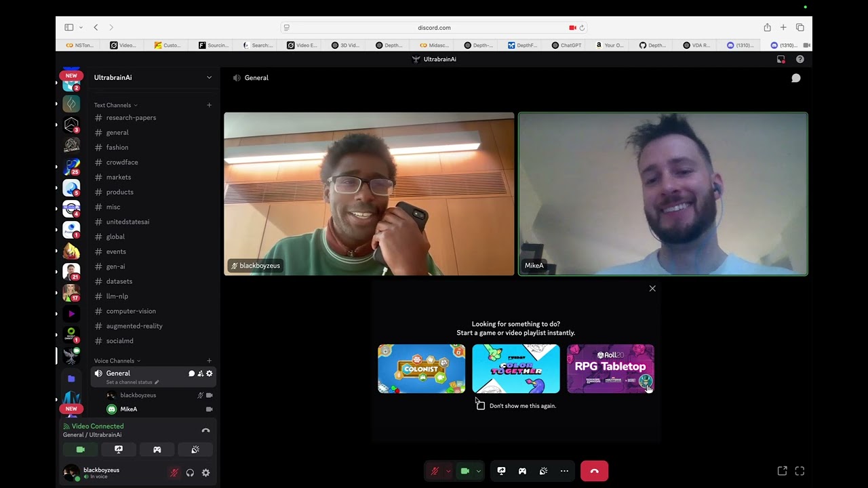The width and height of the screenshot is (868, 488).
Task: Open blackboyzeus avatar in user panel
Action: coord(71,472)
